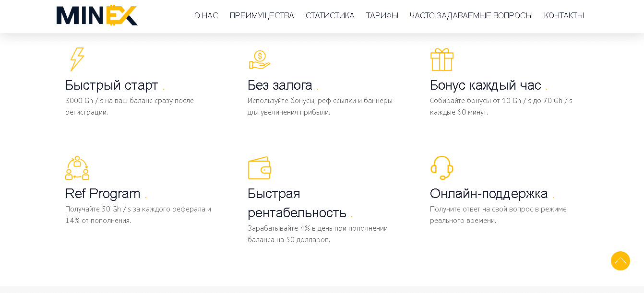644x293 pixels.
Task: Click the headset icon for Онлайн-поддержка
Action: [442, 167]
